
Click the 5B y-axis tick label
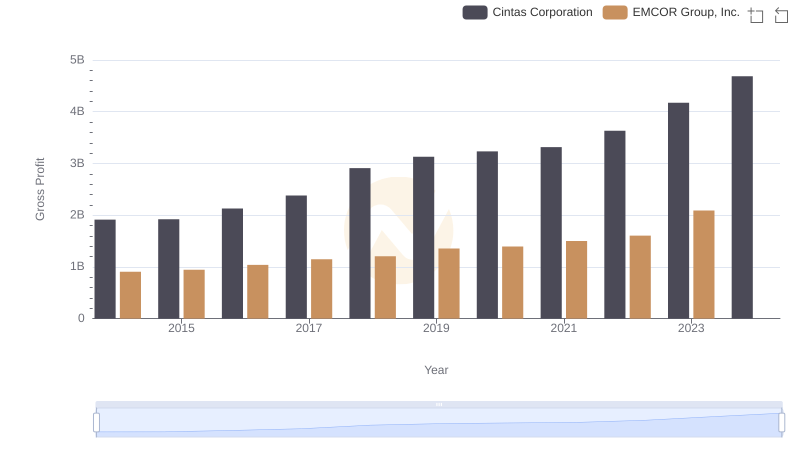click(x=76, y=60)
